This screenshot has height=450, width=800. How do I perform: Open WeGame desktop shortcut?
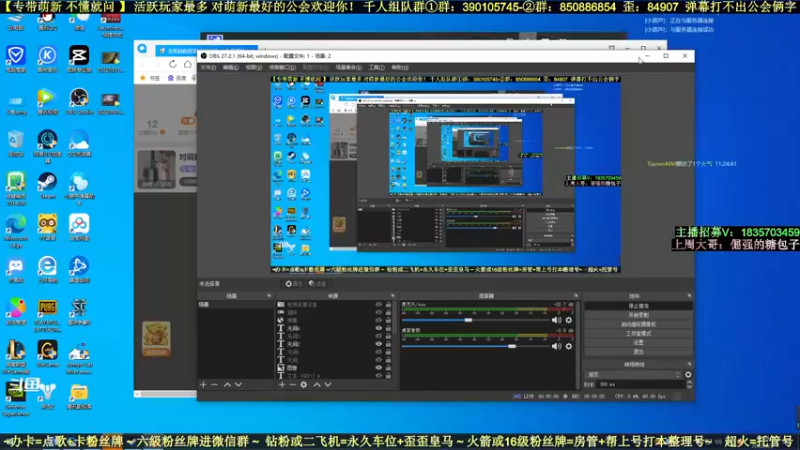coord(47,354)
